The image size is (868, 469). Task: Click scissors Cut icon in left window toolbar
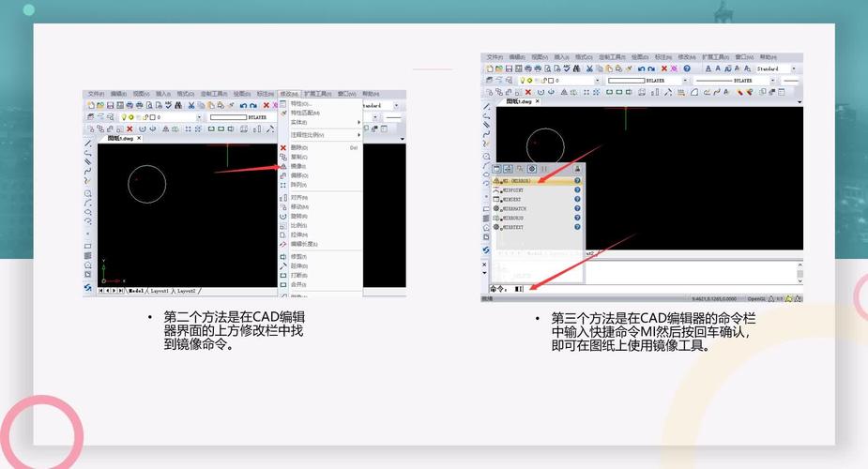tap(191, 105)
